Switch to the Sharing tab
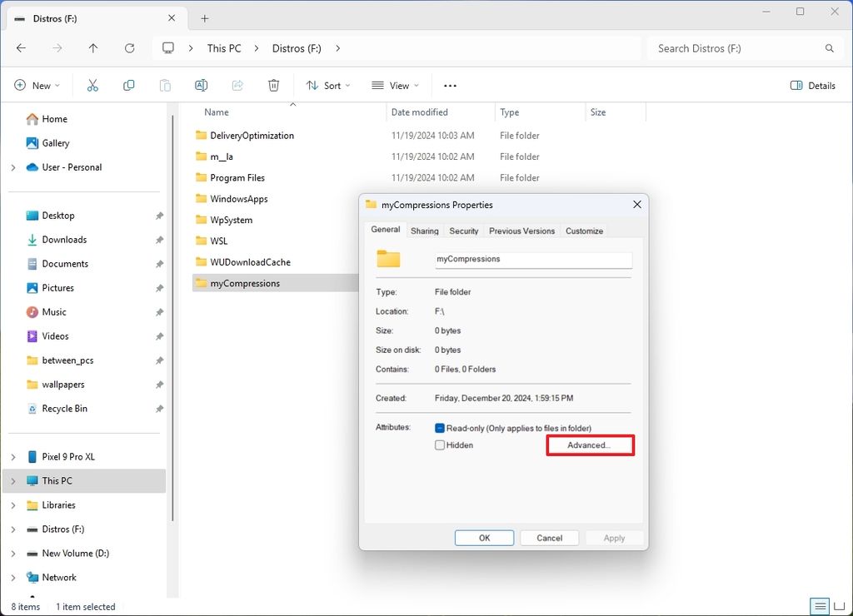 [424, 231]
